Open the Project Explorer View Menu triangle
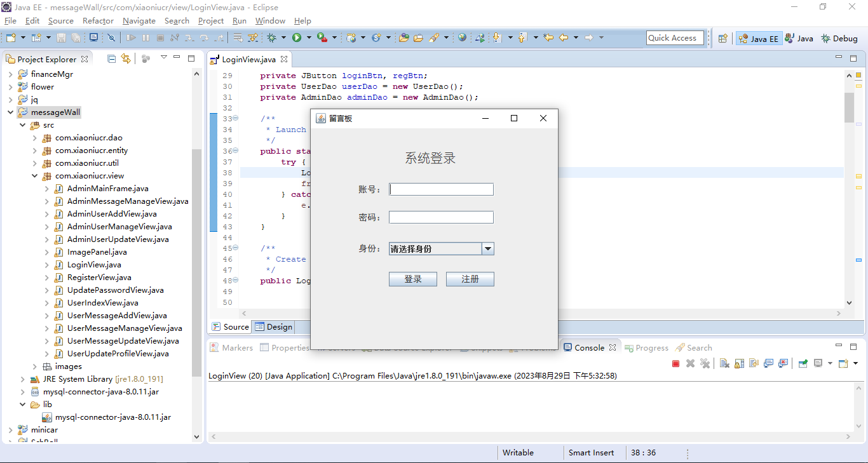 click(x=164, y=58)
